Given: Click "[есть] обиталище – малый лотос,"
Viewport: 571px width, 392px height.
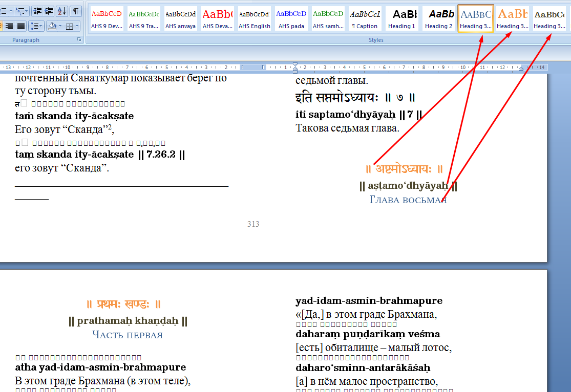Looking at the screenshot, I should pyautogui.click(x=374, y=347).
